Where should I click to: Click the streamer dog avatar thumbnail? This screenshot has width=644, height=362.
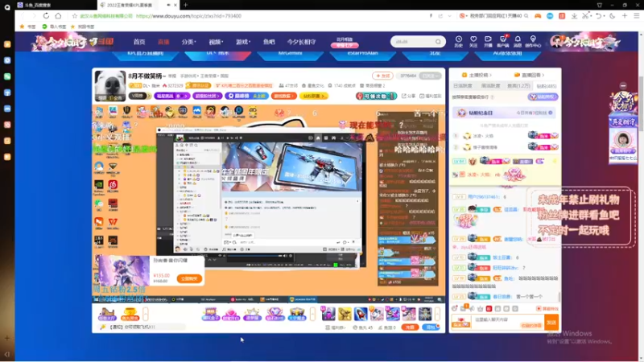(110, 86)
